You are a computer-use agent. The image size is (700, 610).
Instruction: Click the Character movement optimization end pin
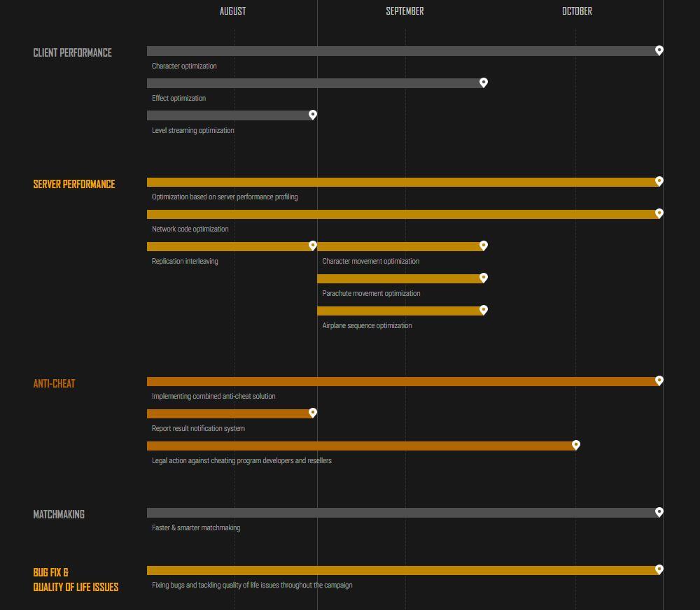pyautogui.click(x=483, y=246)
